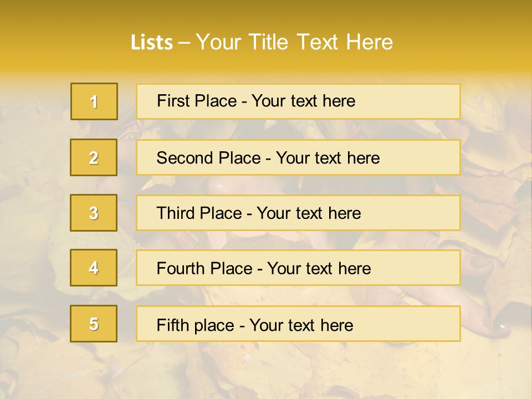Select the "Fourth Place - Your text here" box
This screenshot has height=399, width=532.
click(298, 268)
